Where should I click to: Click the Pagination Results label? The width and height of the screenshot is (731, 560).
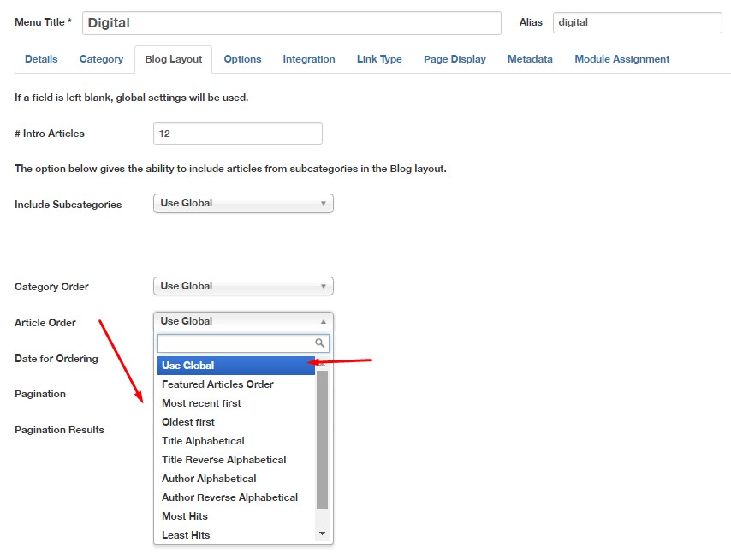59,430
